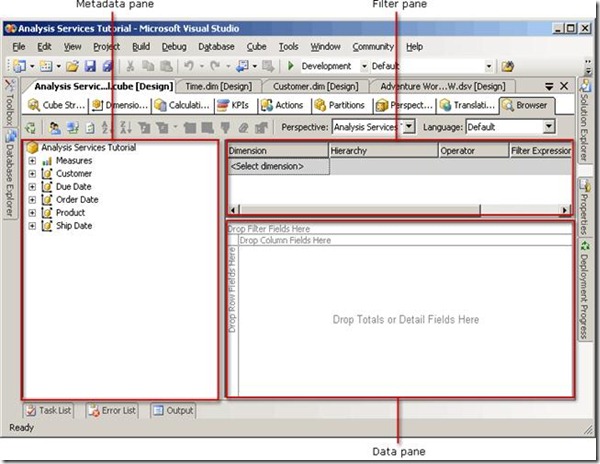Expand the Customer dimension node
This screenshot has width=600, height=464.
click(x=32, y=173)
